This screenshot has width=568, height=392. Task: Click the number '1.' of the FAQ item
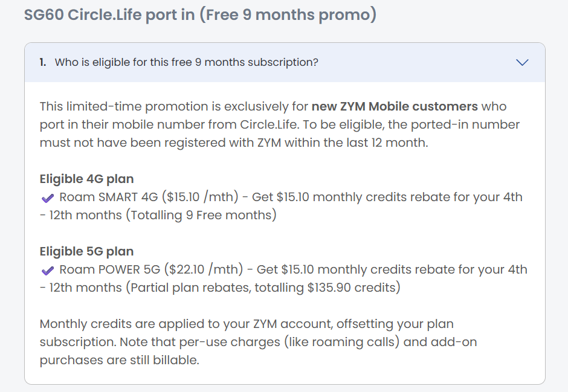click(x=43, y=62)
